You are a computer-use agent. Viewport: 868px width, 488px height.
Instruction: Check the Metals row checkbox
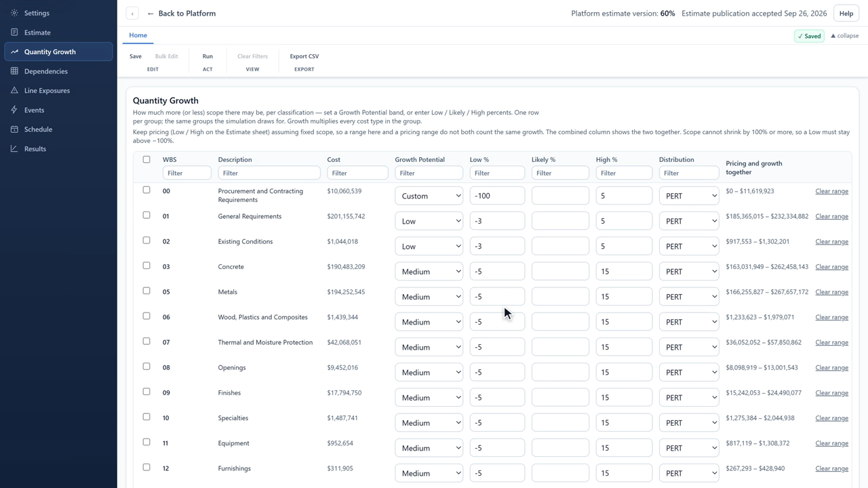pyautogui.click(x=146, y=291)
